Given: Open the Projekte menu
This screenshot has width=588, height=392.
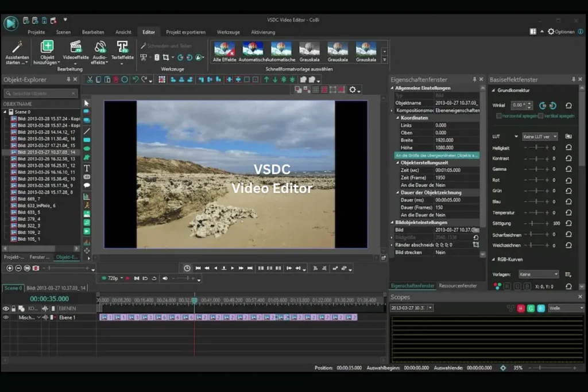Looking at the screenshot, I should [36, 32].
